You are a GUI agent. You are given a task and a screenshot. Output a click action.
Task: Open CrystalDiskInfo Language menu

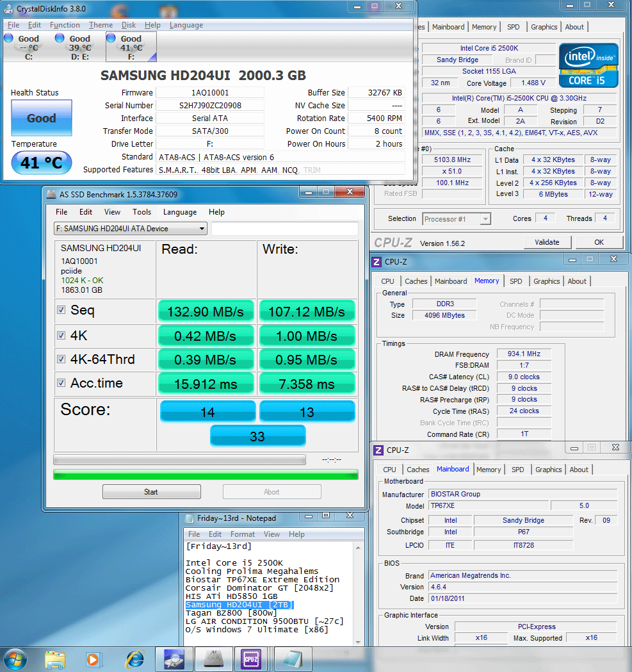pos(186,25)
